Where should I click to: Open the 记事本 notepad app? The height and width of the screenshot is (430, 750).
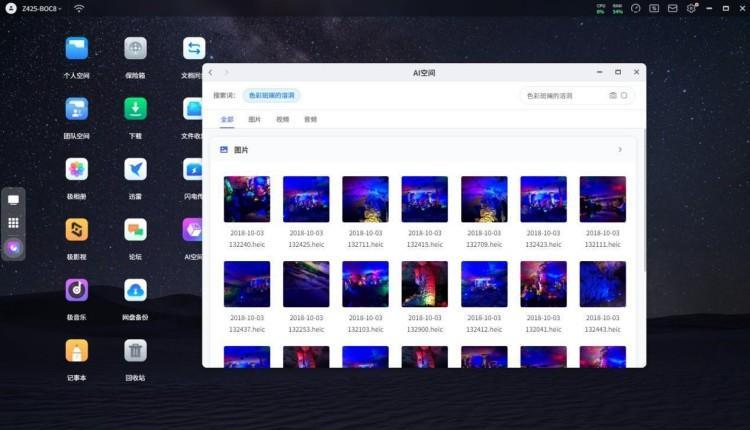(x=77, y=350)
